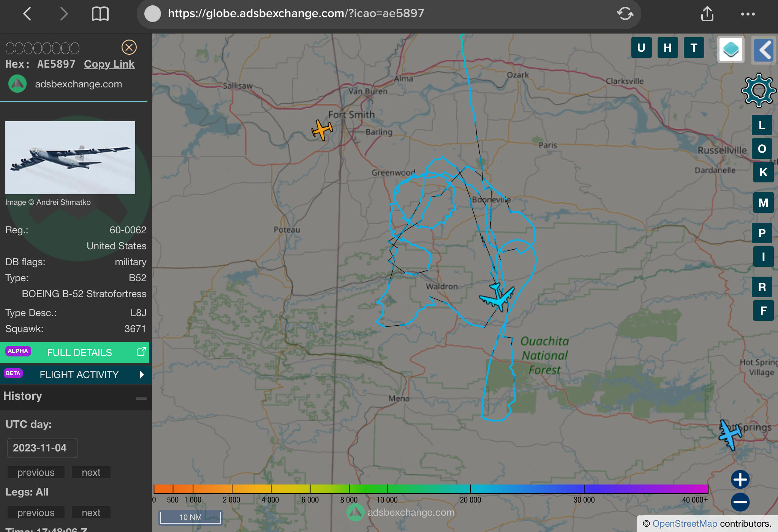Open the OpenStreetMap attribution link
The width and height of the screenshot is (778, 532).
click(x=685, y=524)
